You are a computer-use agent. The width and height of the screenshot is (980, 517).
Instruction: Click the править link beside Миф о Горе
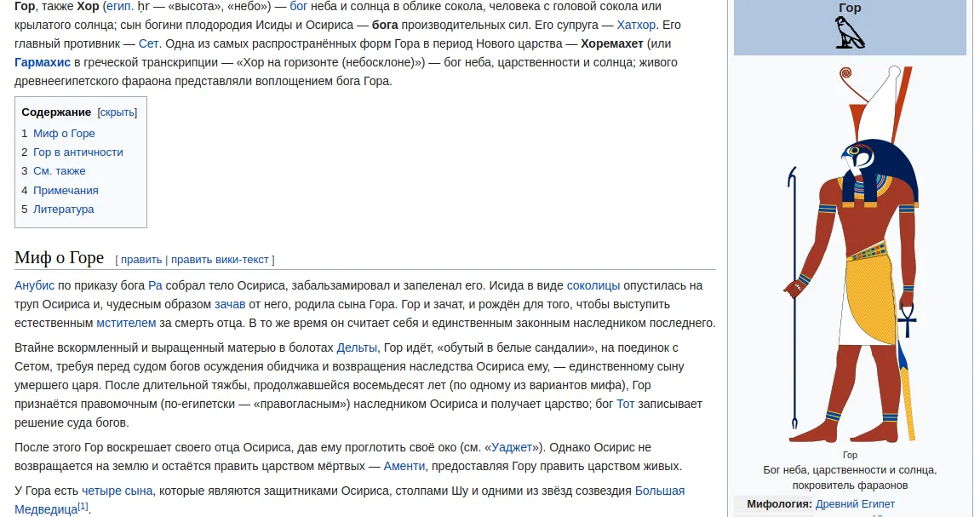(x=141, y=260)
